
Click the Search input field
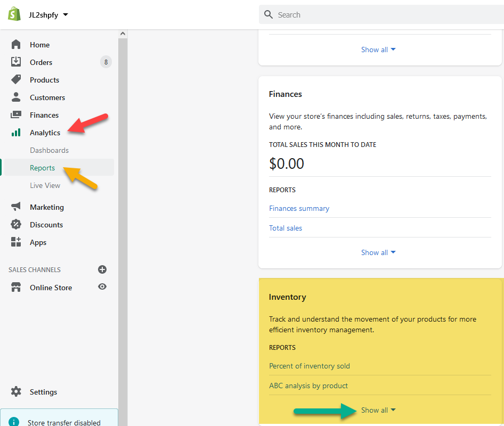point(381,14)
